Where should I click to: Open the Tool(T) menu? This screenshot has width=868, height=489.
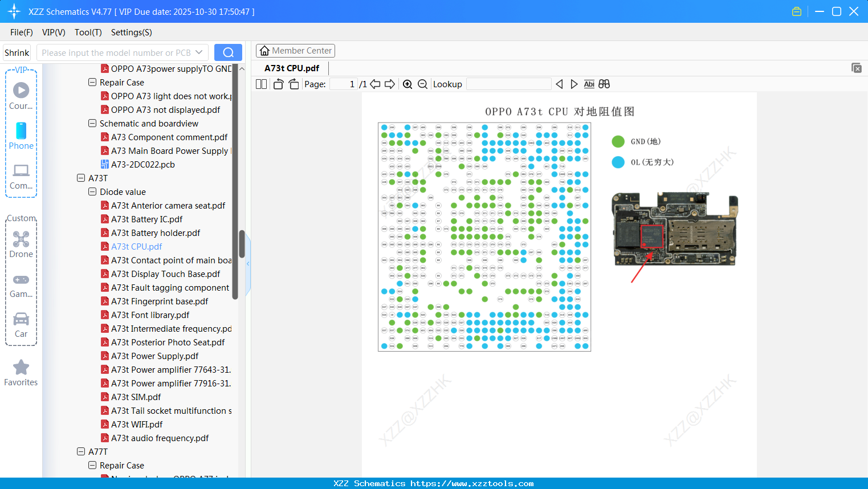coord(88,32)
